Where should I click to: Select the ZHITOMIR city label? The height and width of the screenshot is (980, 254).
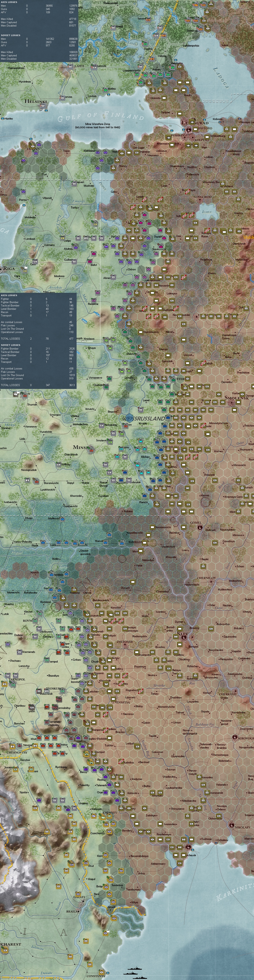tap(125, 642)
